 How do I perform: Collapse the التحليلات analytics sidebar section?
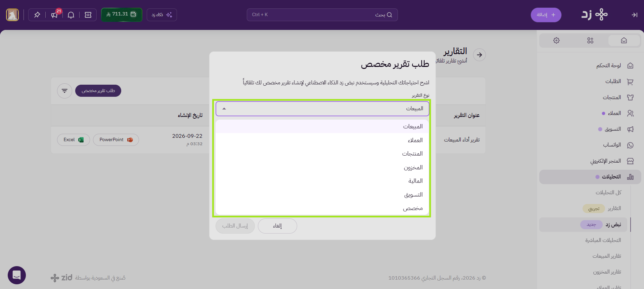pos(590,177)
